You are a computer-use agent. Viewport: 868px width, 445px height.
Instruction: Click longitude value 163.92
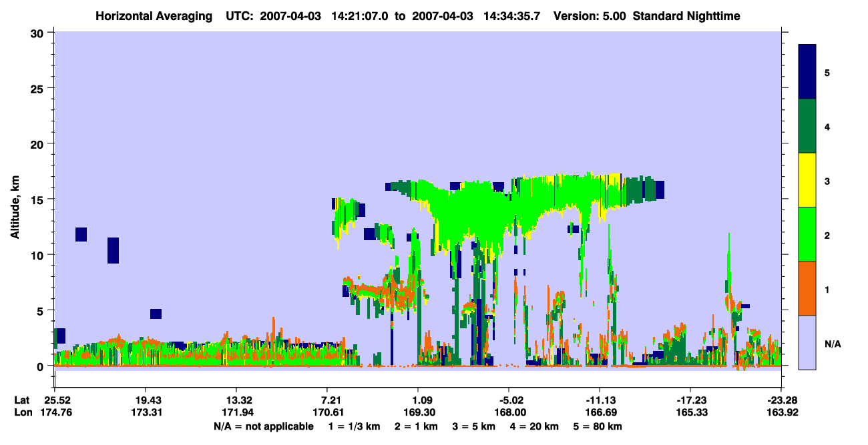[x=781, y=412]
